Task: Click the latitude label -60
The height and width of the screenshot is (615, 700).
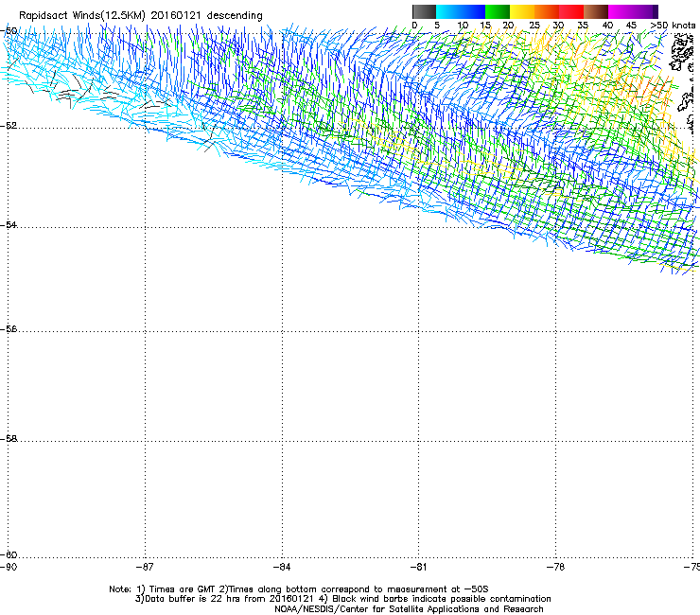Action: (9, 554)
